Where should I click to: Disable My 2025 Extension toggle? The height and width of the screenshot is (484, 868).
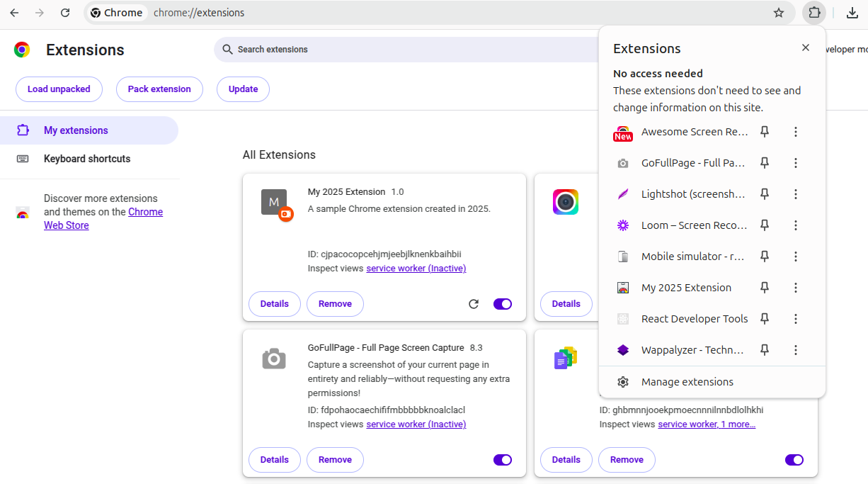(x=503, y=304)
